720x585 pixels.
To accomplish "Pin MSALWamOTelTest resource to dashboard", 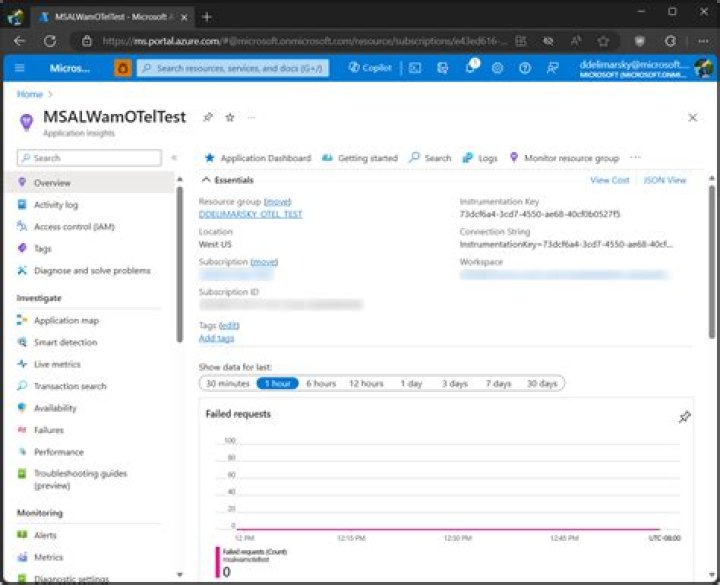I will coord(208,117).
